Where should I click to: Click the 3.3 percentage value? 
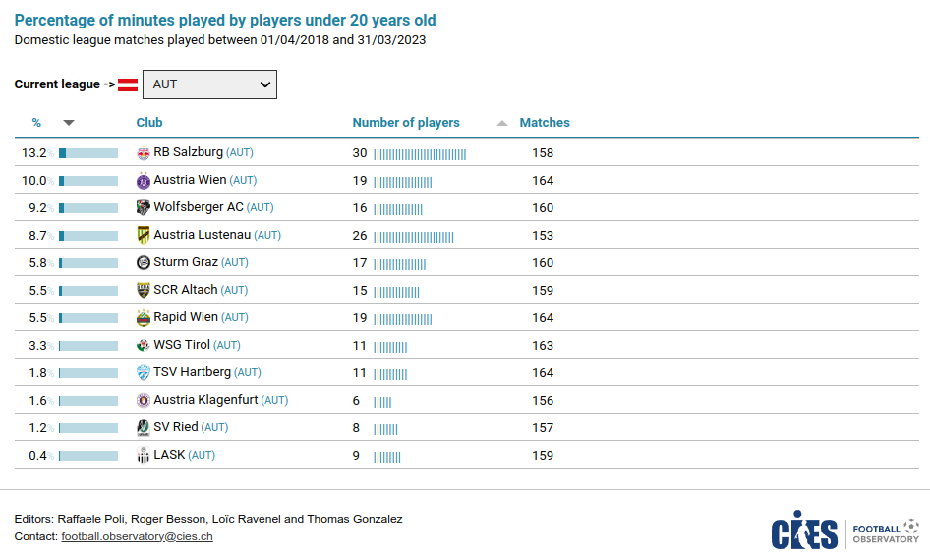coord(37,346)
